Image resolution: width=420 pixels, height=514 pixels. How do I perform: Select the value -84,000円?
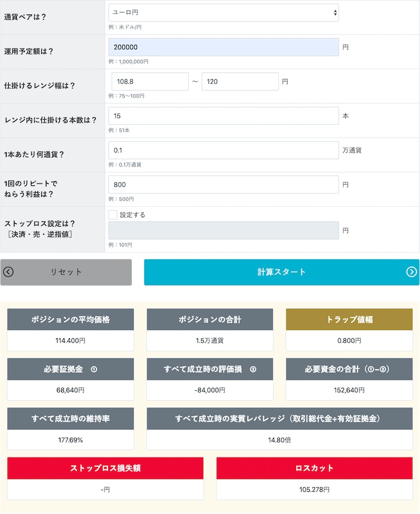coord(210,390)
